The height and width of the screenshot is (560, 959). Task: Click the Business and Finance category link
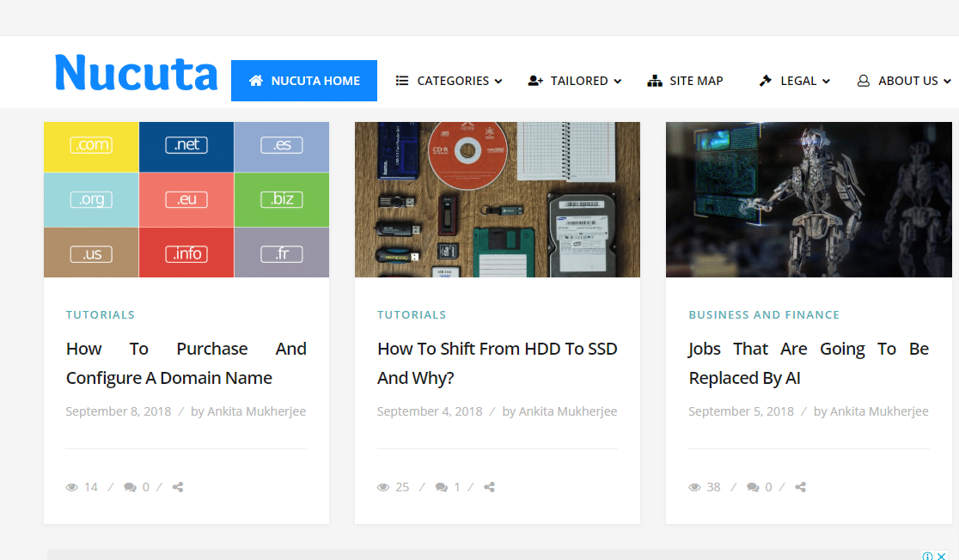[764, 314]
